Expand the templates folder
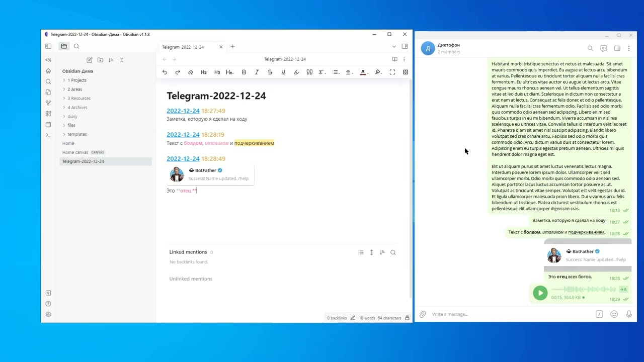 point(64,134)
